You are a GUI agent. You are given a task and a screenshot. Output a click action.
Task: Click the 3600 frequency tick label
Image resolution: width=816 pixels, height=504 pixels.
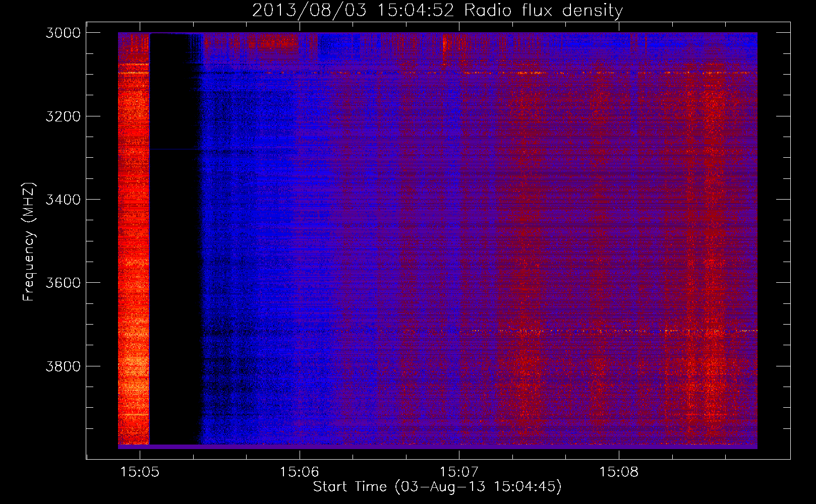coord(63,283)
